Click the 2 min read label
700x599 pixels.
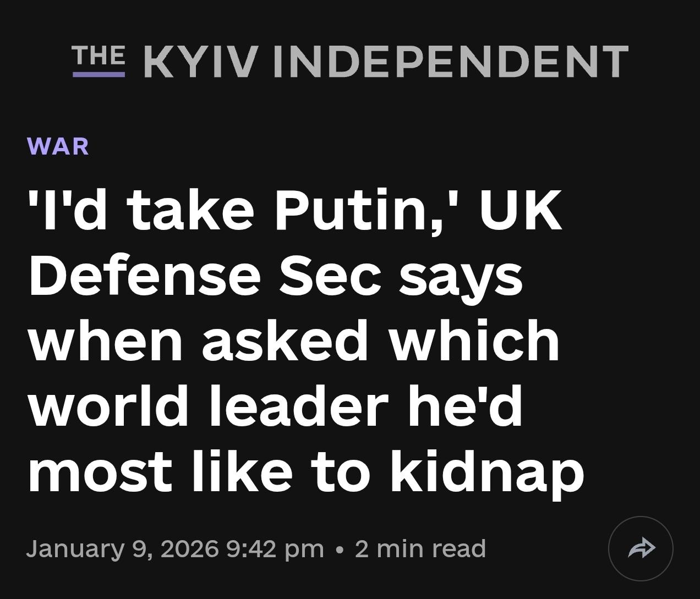point(420,548)
